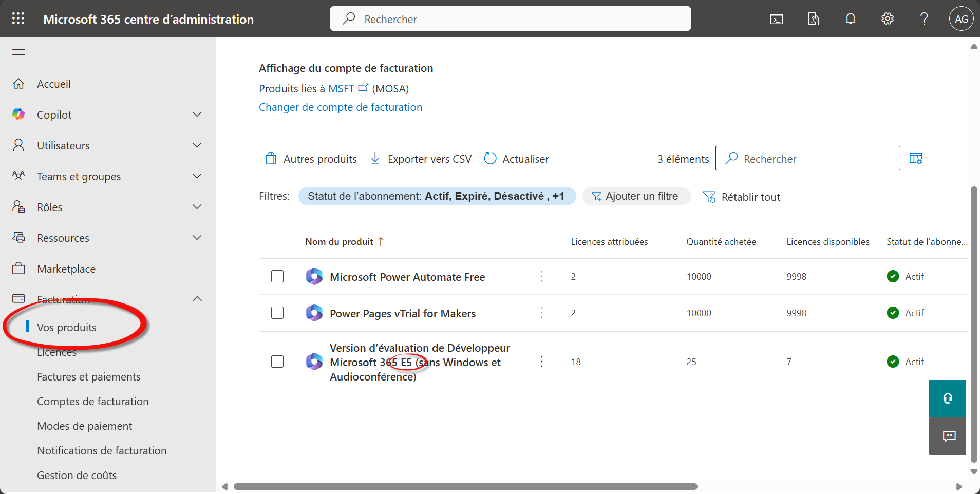Click Exporter vers CSV button
Viewport: 980px width, 494px height.
(421, 159)
